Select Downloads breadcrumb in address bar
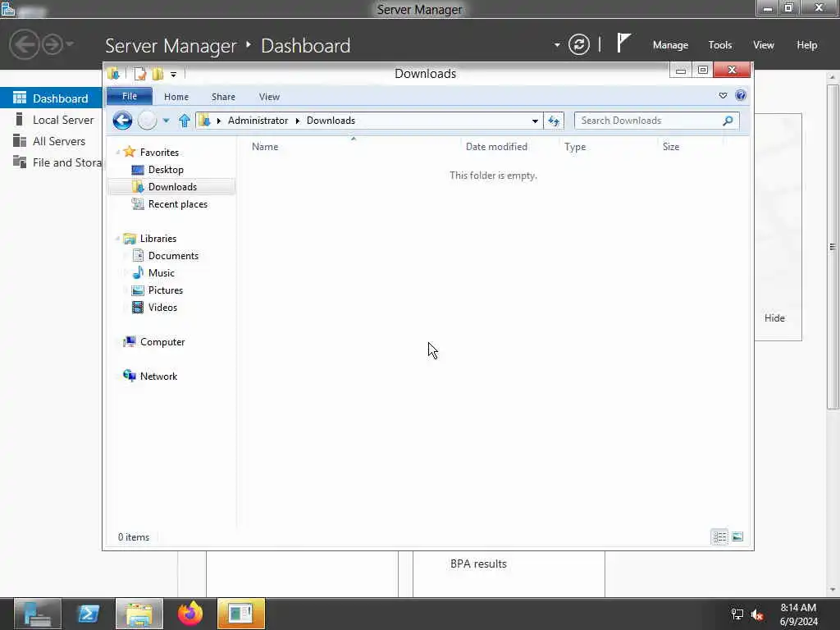This screenshot has height=630, width=840. point(331,121)
